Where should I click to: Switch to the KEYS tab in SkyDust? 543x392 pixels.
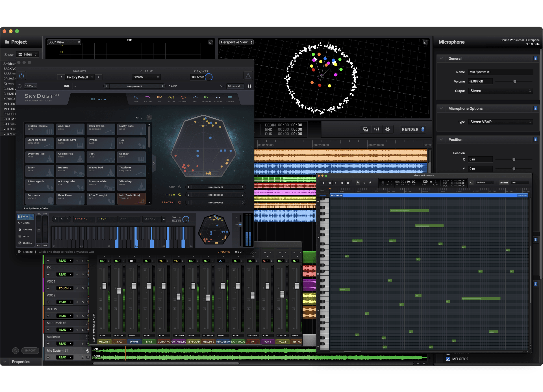pyautogui.click(x=25, y=216)
